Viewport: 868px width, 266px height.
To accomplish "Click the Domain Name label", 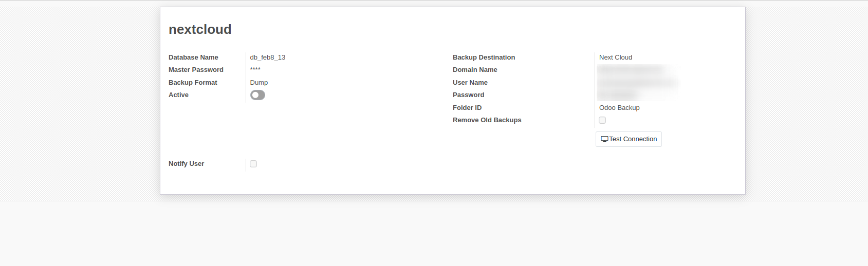I will pos(475,70).
